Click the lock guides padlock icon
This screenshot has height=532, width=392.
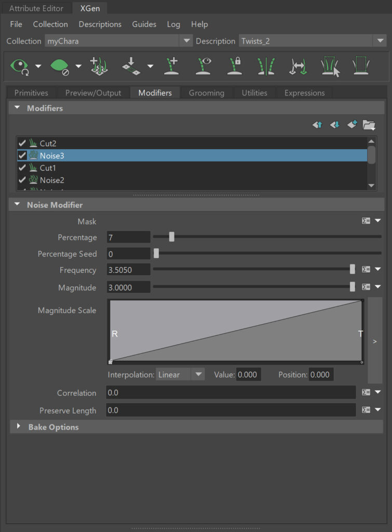point(236,66)
